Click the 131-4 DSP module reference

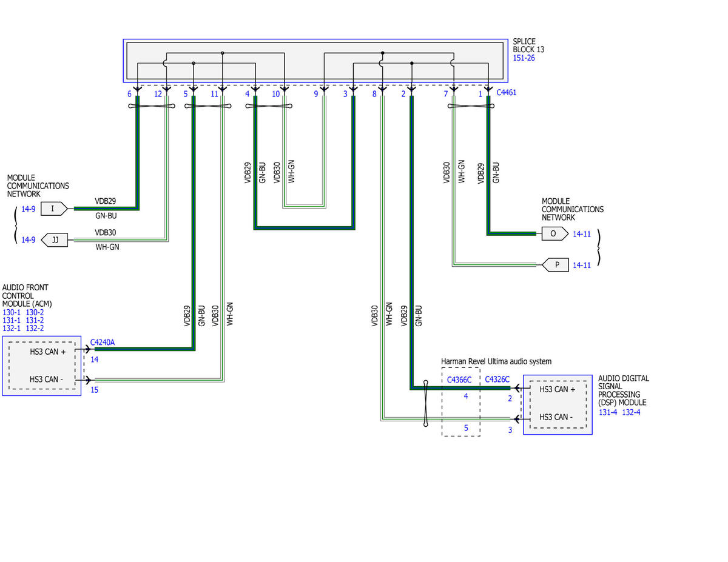tap(608, 412)
